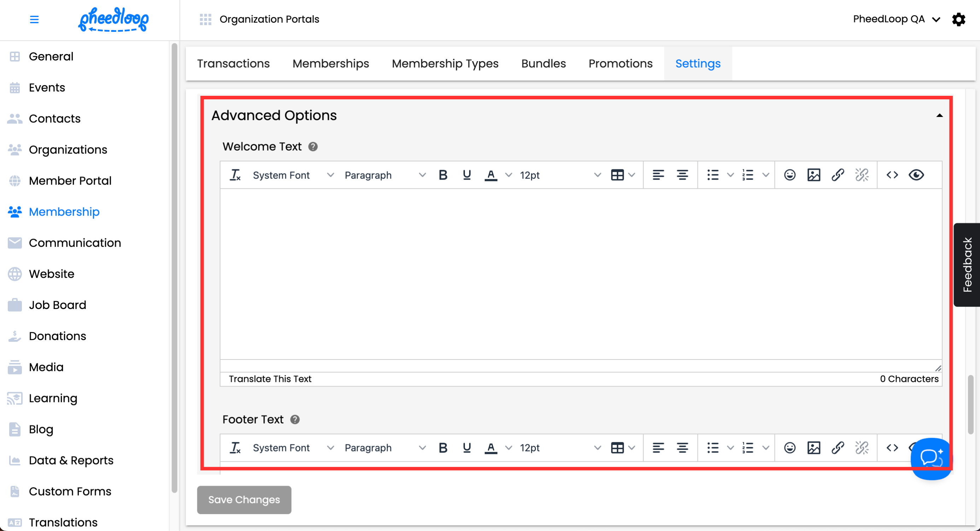Click the Welcome Text help question mark

[x=313, y=147]
